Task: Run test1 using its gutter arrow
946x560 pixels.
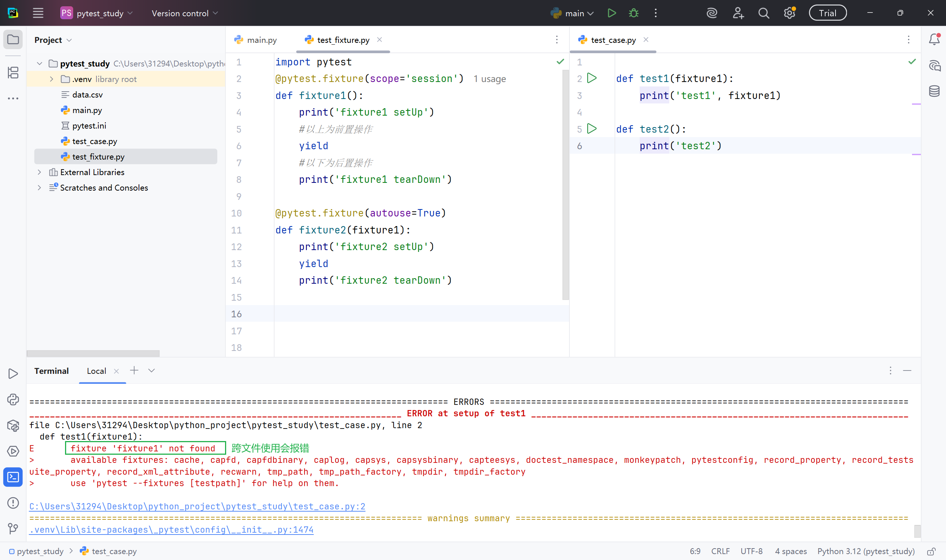Action: [x=592, y=78]
